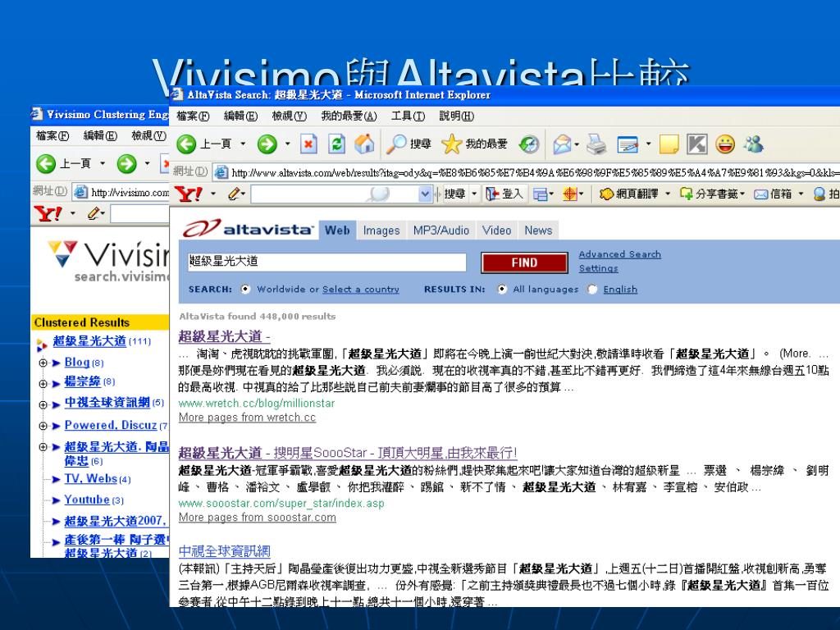Open the Youtube cluster in Vivisimo

click(87, 500)
